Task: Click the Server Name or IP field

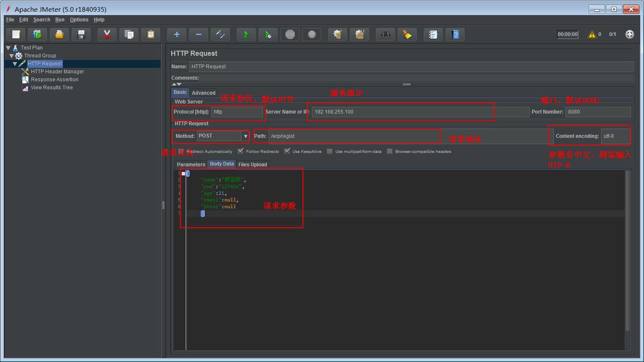Action: 421,112
